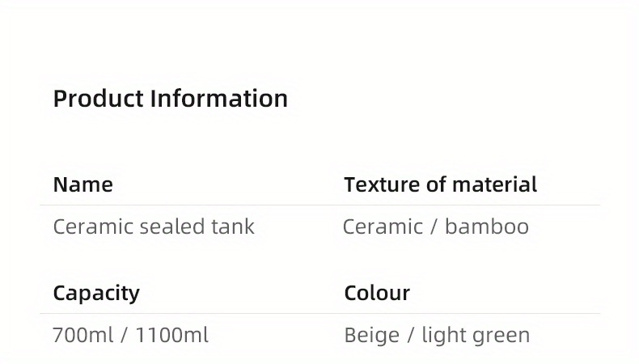This screenshot has height=364, width=639.
Task: Click the "Ceramic sealed tank" name value
Action: (x=154, y=226)
